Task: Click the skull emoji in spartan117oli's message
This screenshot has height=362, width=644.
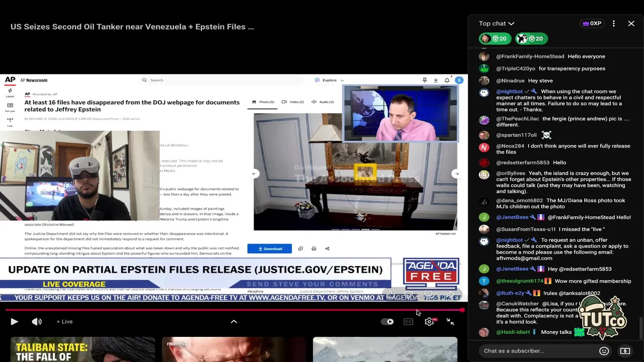Action: pos(546,135)
